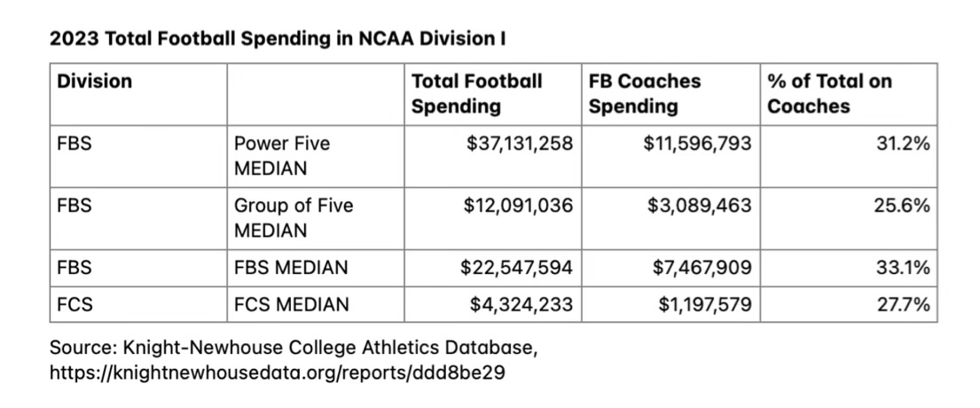Click the FBS MEDIAN label cell
980x408 pixels.
[290, 267]
